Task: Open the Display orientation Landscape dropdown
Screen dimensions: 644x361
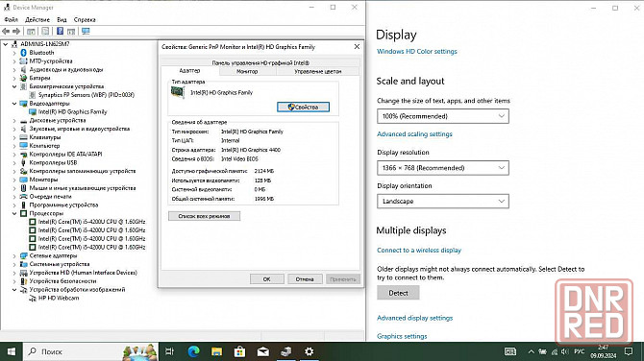Action: tap(443, 201)
